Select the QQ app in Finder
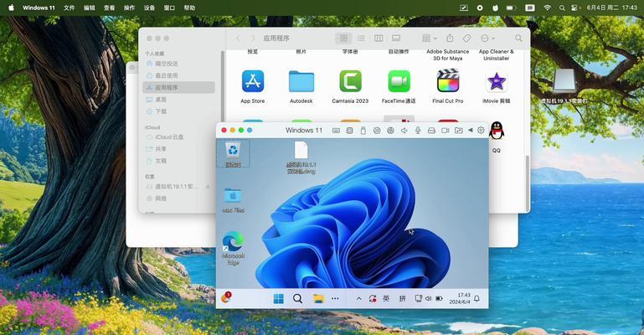Screen dimensions: 644x335 [497, 137]
